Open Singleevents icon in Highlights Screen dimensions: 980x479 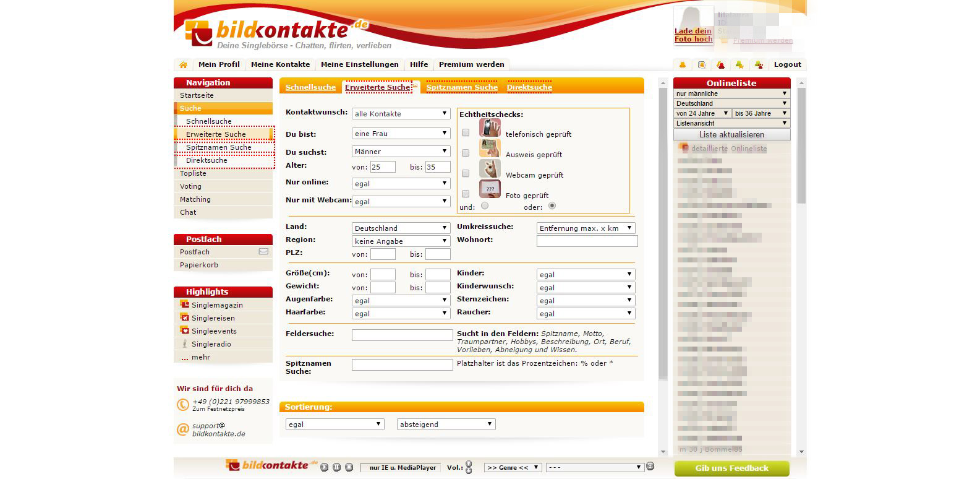[184, 330]
